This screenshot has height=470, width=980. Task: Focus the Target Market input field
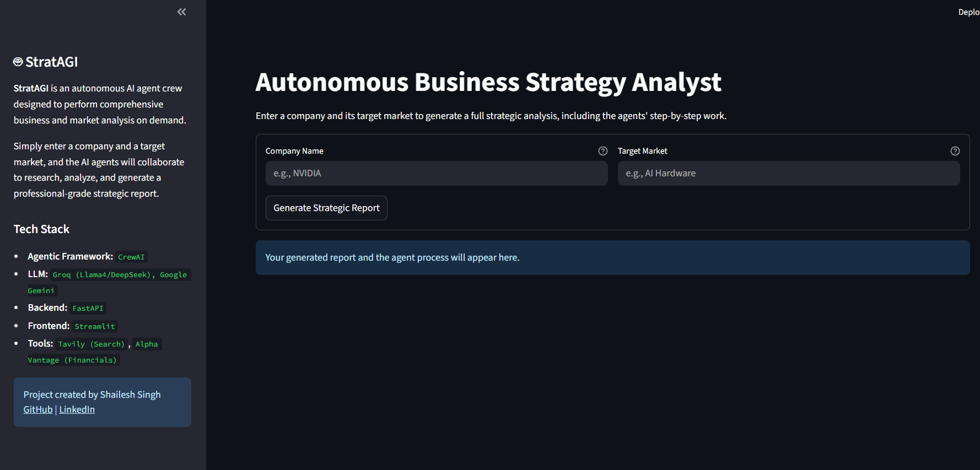pyautogui.click(x=789, y=174)
